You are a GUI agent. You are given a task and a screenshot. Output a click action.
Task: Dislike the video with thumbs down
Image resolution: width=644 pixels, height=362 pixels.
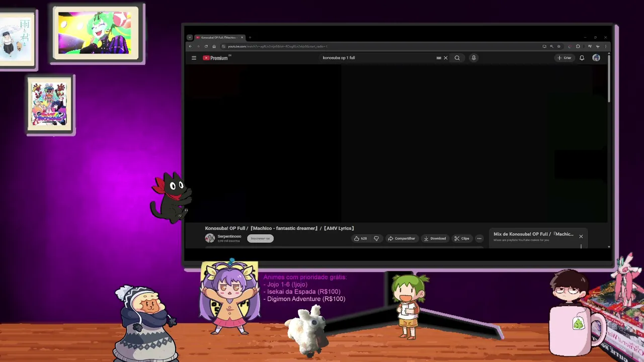click(x=376, y=238)
